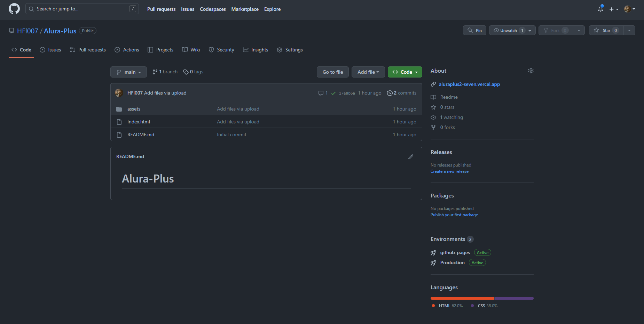View the 2 commits history
This screenshot has height=324, width=644.
401,93
